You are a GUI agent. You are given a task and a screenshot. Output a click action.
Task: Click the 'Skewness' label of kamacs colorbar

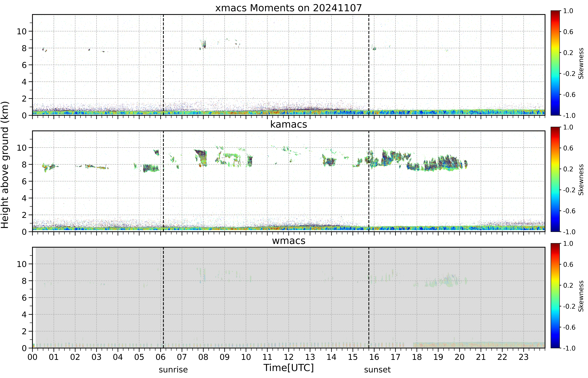[x=581, y=180]
